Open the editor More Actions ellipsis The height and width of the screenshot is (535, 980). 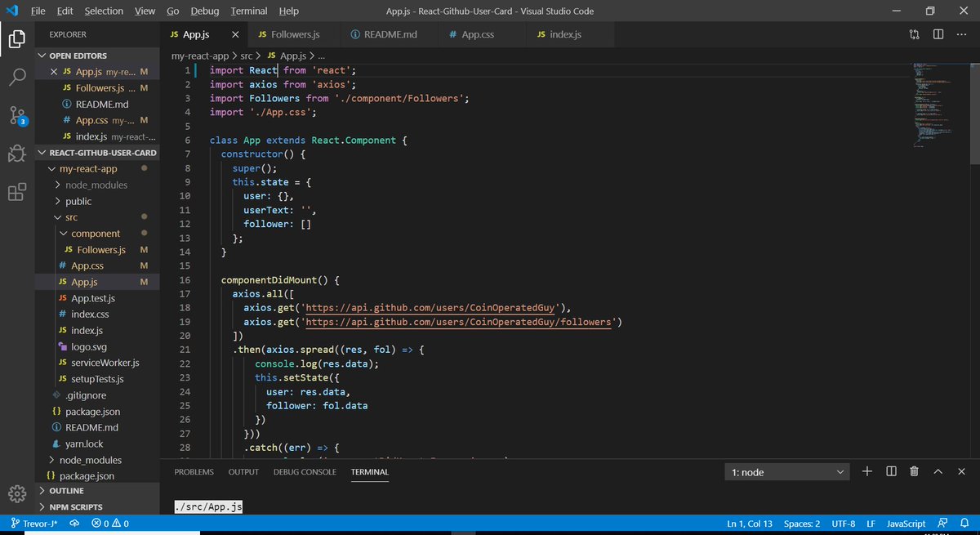[962, 34]
